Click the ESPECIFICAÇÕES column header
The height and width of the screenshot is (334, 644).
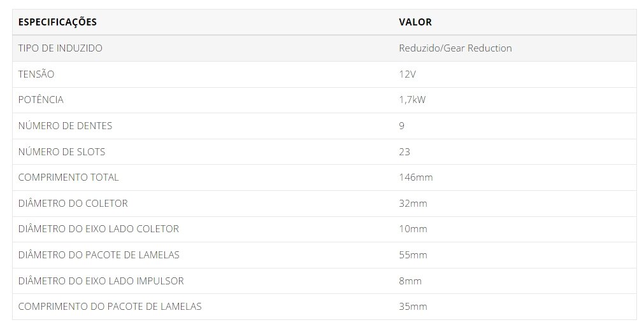(57, 22)
